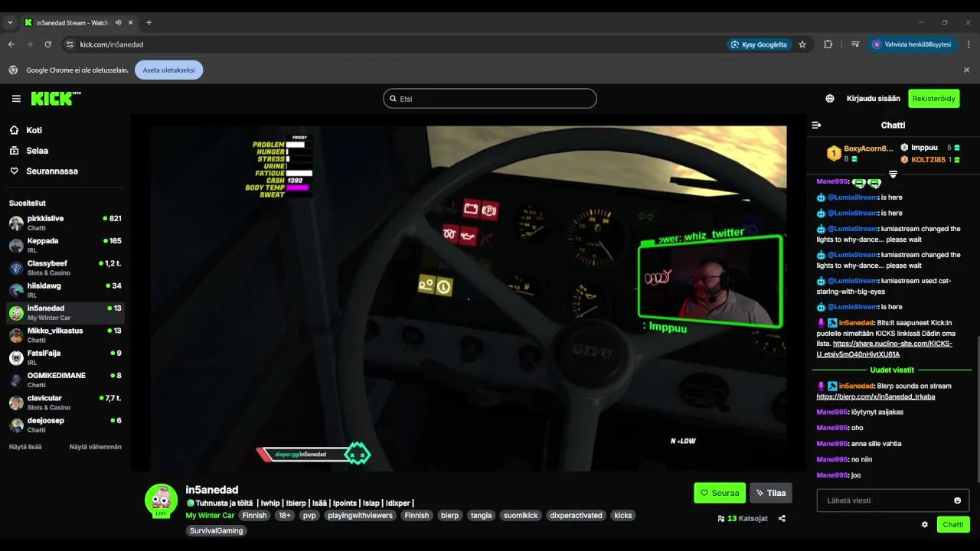The width and height of the screenshot is (980, 551).
Task: Open Seurannassa following in sidebar
Action: coord(66,171)
